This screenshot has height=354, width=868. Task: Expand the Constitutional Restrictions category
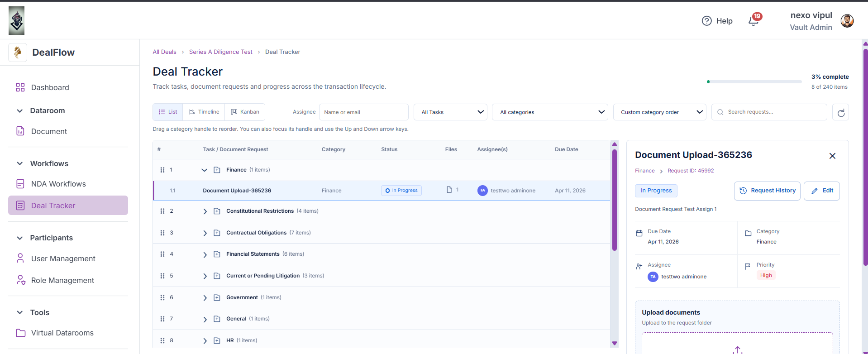(205, 211)
